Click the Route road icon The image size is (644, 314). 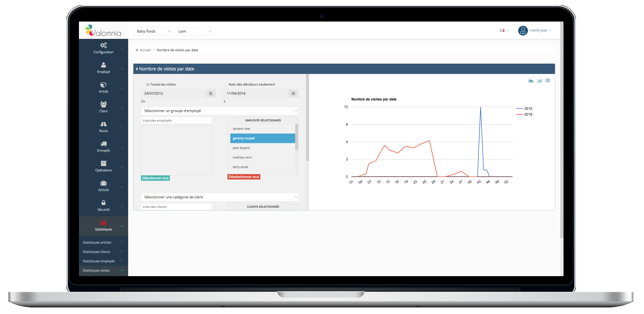pos(103,124)
